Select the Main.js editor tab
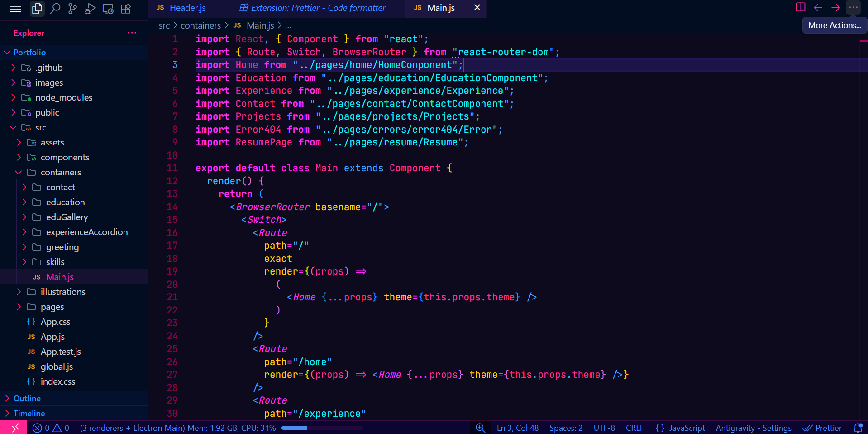This screenshot has height=434, width=868. coord(441,8)
